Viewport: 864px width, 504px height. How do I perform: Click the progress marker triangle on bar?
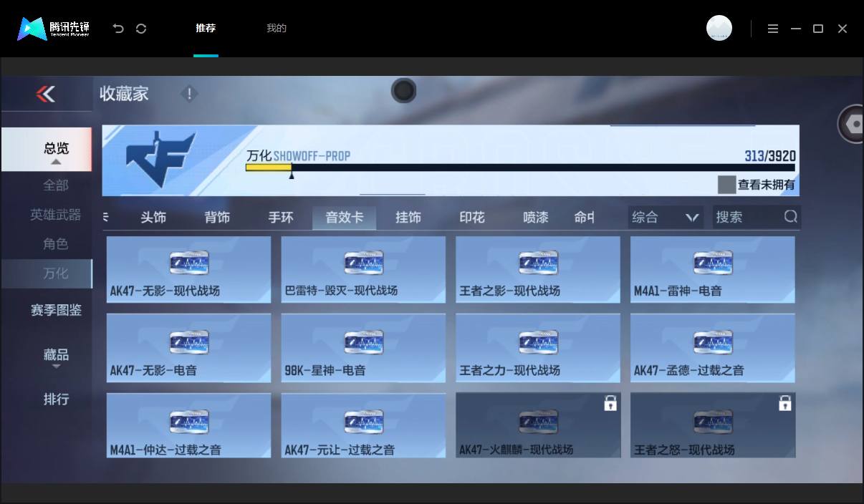[292, 173]
